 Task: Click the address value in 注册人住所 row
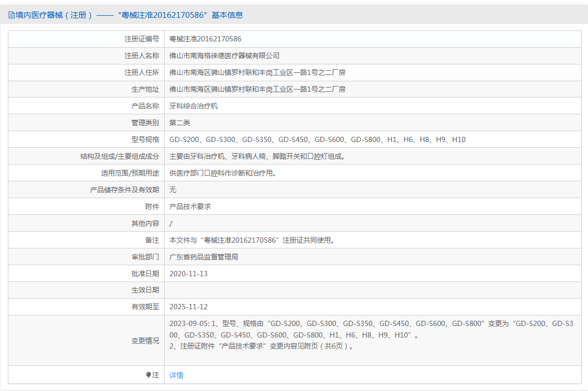[257, 72]
